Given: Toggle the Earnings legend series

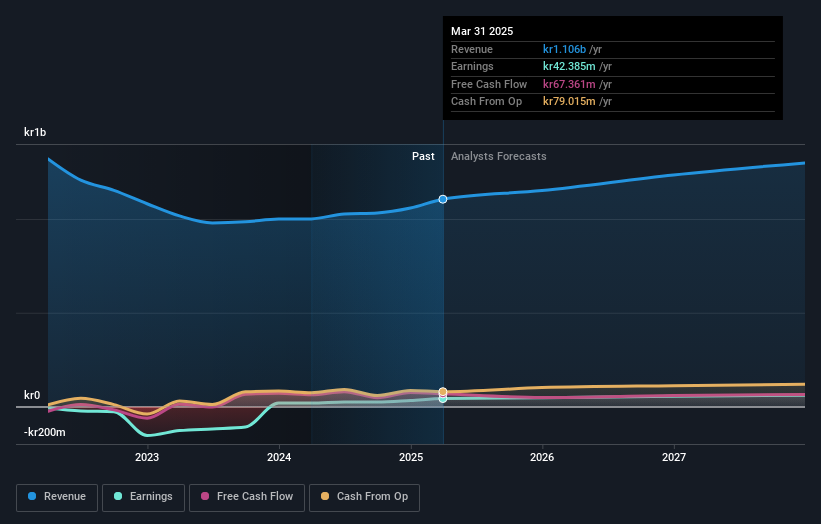Looking at the screenshot, I should pyautogui.click(x=143, y=497).
